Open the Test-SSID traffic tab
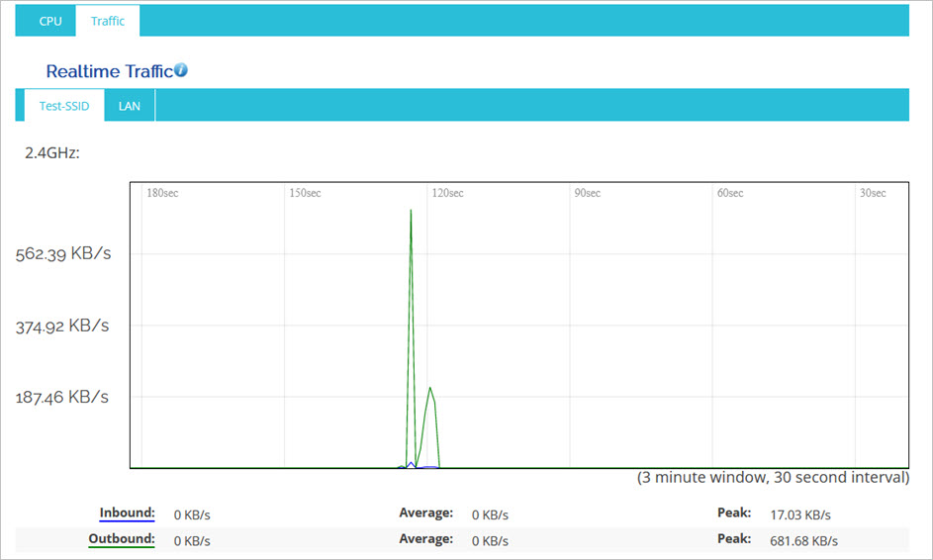Screen dimensions: 933x560 [64, 106]
